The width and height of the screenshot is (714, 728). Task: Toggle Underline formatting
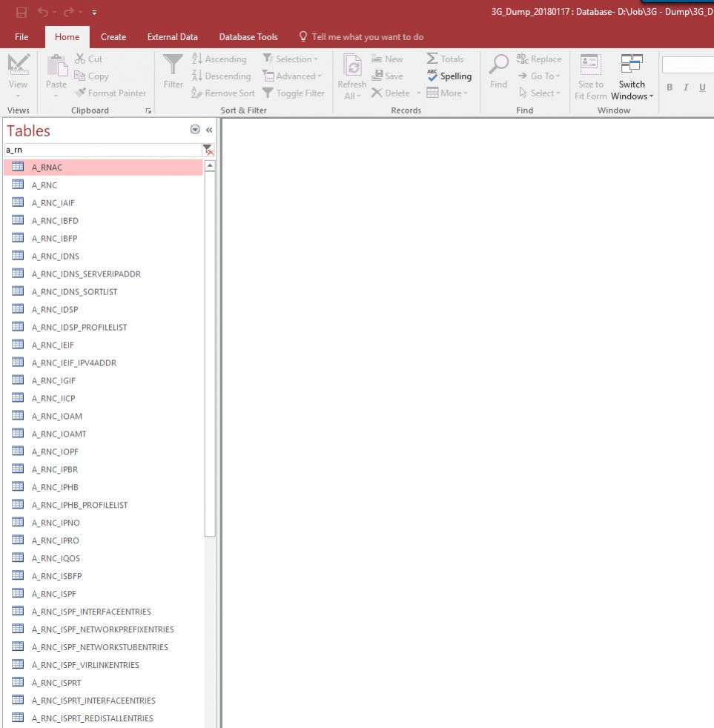(x=702, y=87)
